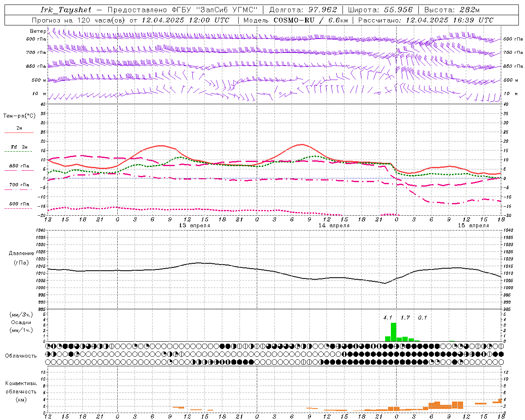Click the 4.1 precipitation total
The image size is (525, 420).
[x=388, y=318]
